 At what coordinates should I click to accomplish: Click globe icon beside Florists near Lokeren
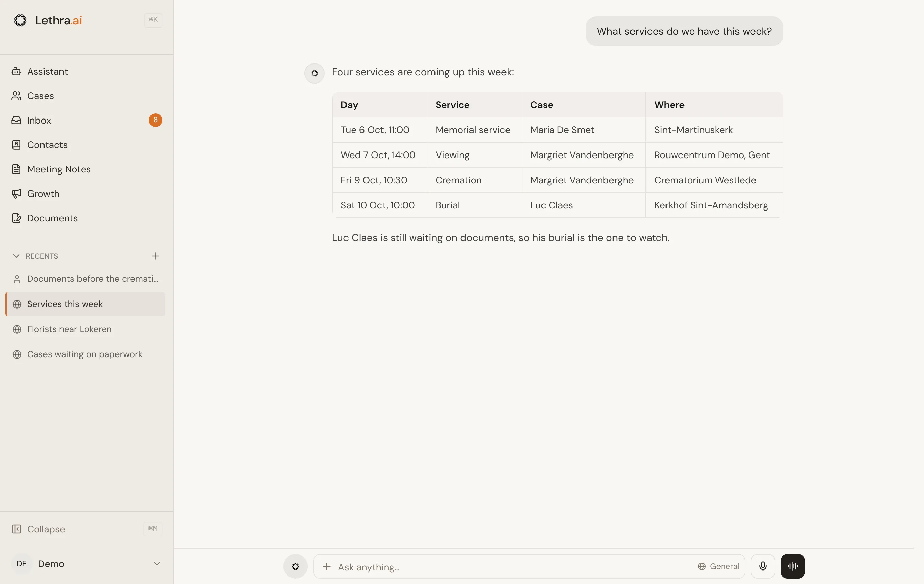point(17,329)
